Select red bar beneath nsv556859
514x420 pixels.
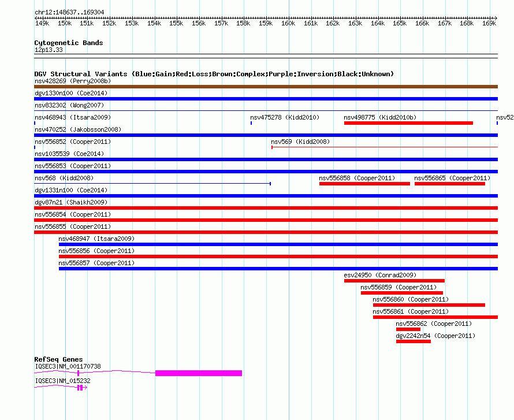pos(402,293)
